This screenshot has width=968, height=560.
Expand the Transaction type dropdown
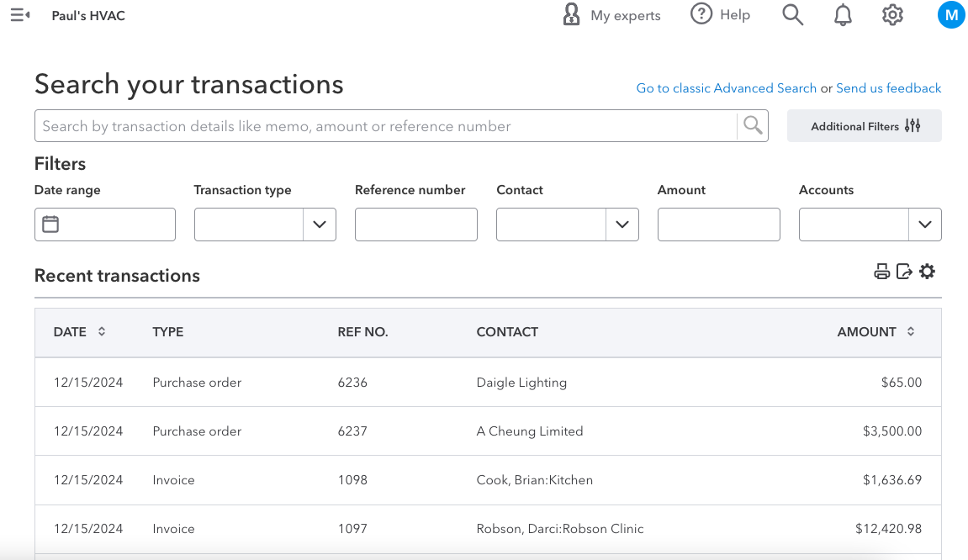tap(319, 225)
